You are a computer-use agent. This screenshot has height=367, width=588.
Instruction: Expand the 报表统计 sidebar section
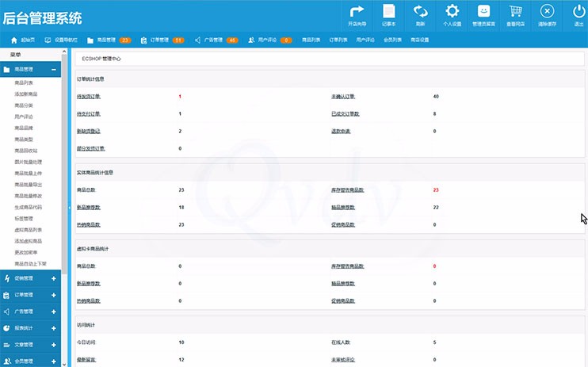(54, 328)
